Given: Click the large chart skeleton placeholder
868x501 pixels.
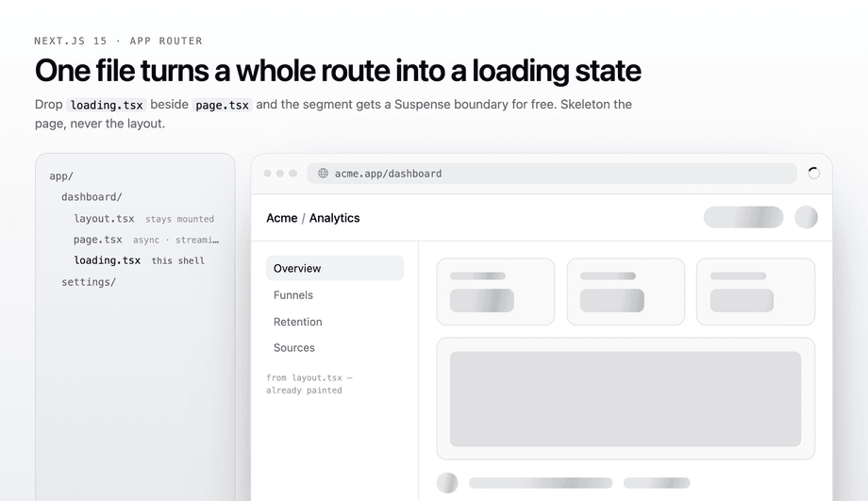Looking at the screenshot, I should pos(626,398).
